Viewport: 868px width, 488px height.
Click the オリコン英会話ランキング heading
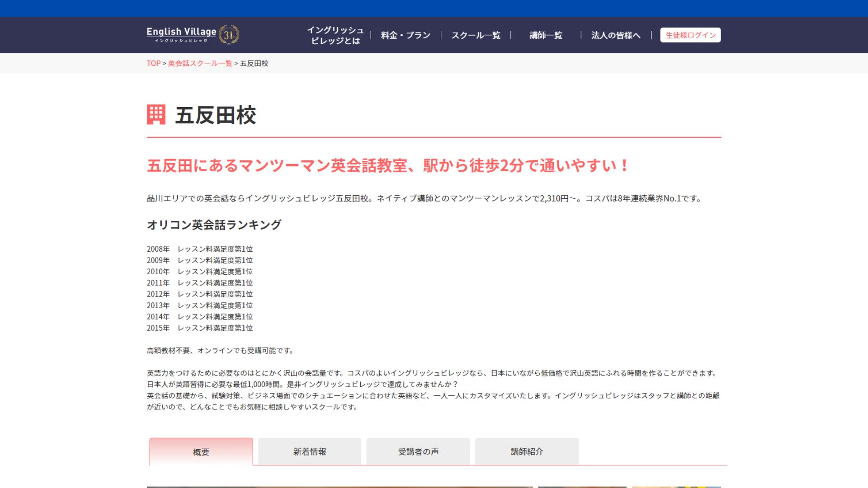coord(214,225)
